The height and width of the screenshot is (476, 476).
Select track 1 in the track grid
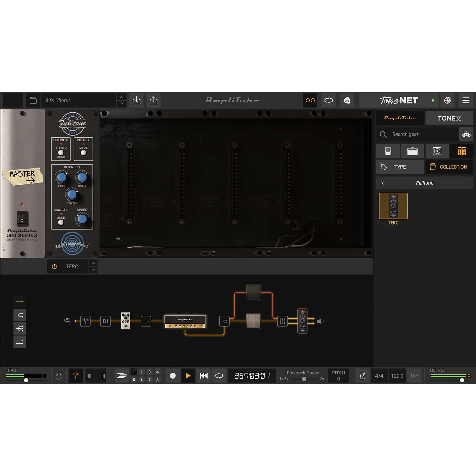(x=134, y=372)
